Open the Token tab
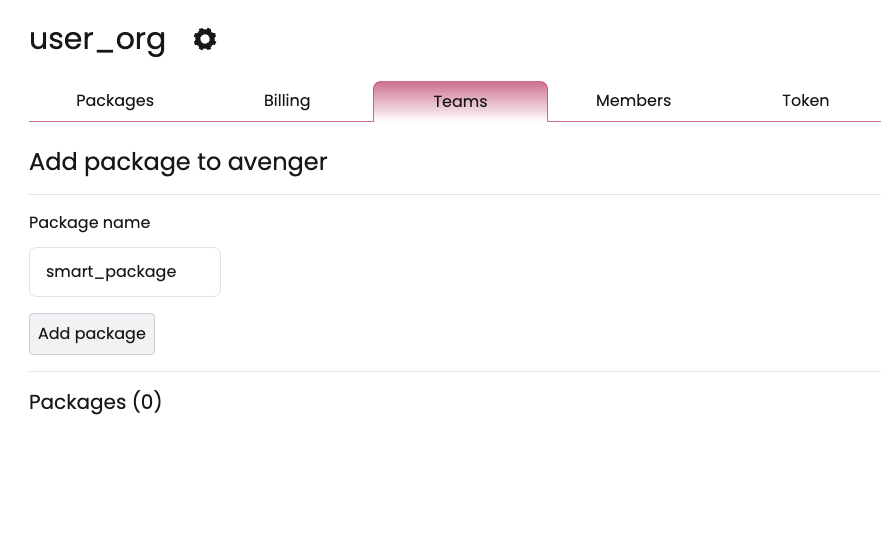 pos(805,101)
